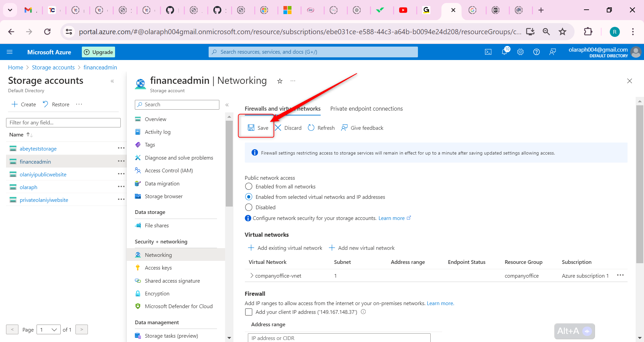Click Restore in Storage accounts toolbar
644x342 pixels.
pos(56,104)
